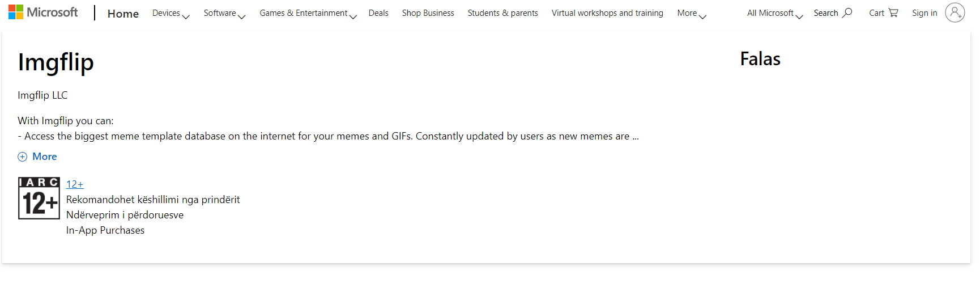Screen dimensions: 980x283
Task: Open Virtual workshops and training
Action: pyautogui.click(x=607, y=13)
